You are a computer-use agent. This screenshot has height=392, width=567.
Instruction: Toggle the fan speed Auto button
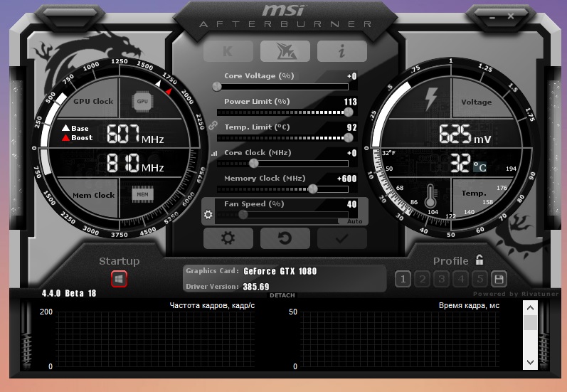coord(354,221)
